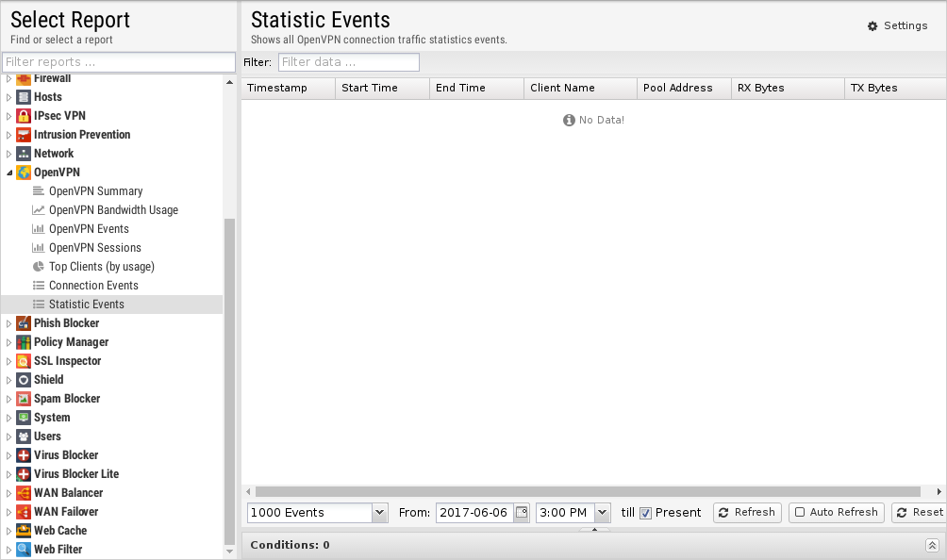Open the 1000 Events dropdown

coord(379,512)
